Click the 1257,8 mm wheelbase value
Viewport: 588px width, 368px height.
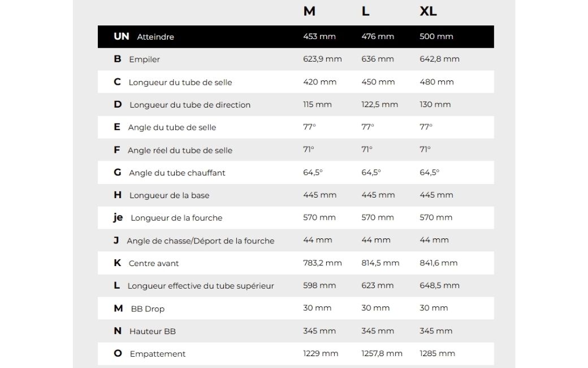point(382,353)
